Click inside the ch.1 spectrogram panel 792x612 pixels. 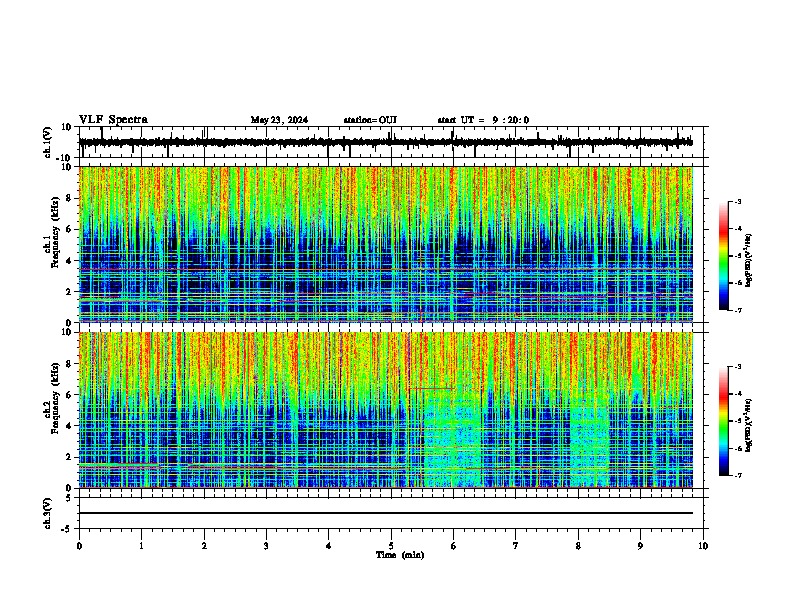click(x=386, y=244)
